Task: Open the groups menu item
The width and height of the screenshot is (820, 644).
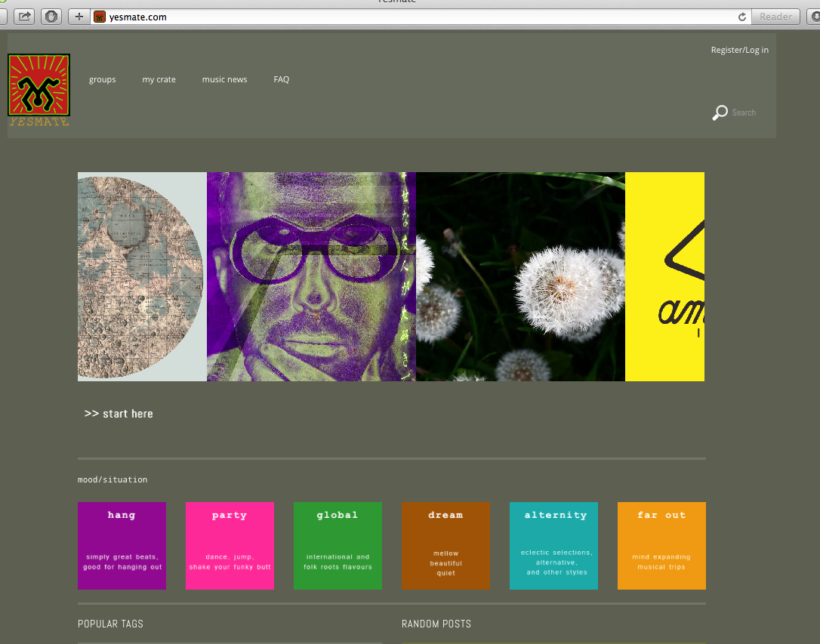Action: click(x=102, y=79)
